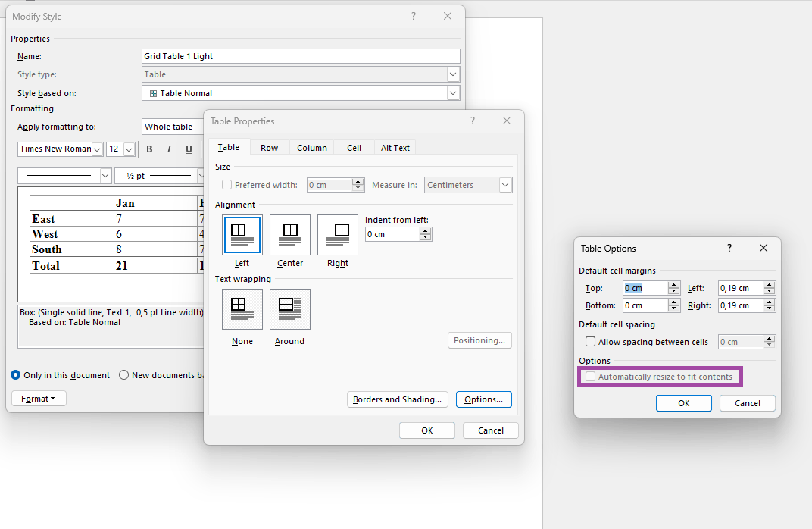Enable Allow spacing between cells
Viewport: 812px width, 529px height.
coord(590,342)
